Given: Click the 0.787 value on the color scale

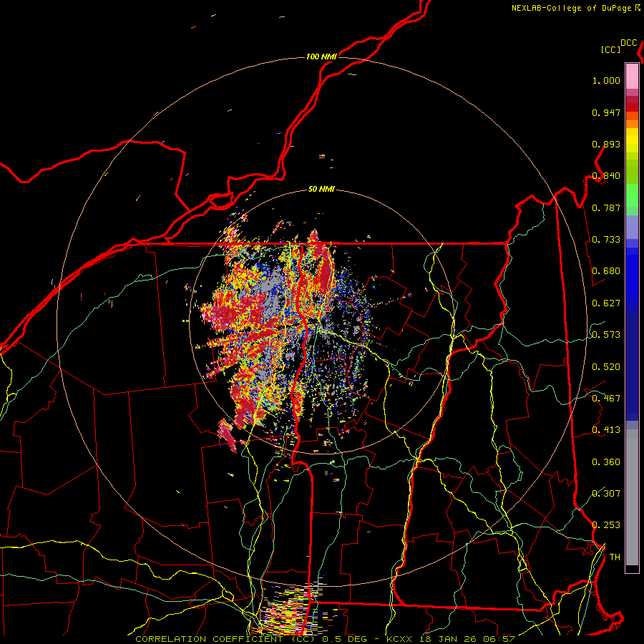Looking at the screenshot, I should [606, 208].
